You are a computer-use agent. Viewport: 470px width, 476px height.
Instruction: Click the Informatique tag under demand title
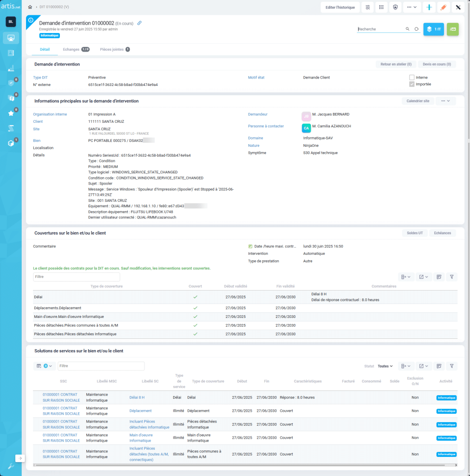point(49,35)
